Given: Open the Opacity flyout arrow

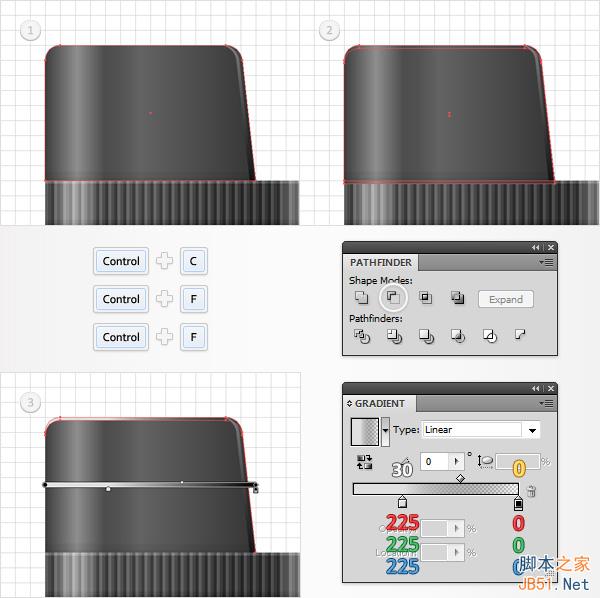Looking at the screenshot, I should tap(456, 528).
